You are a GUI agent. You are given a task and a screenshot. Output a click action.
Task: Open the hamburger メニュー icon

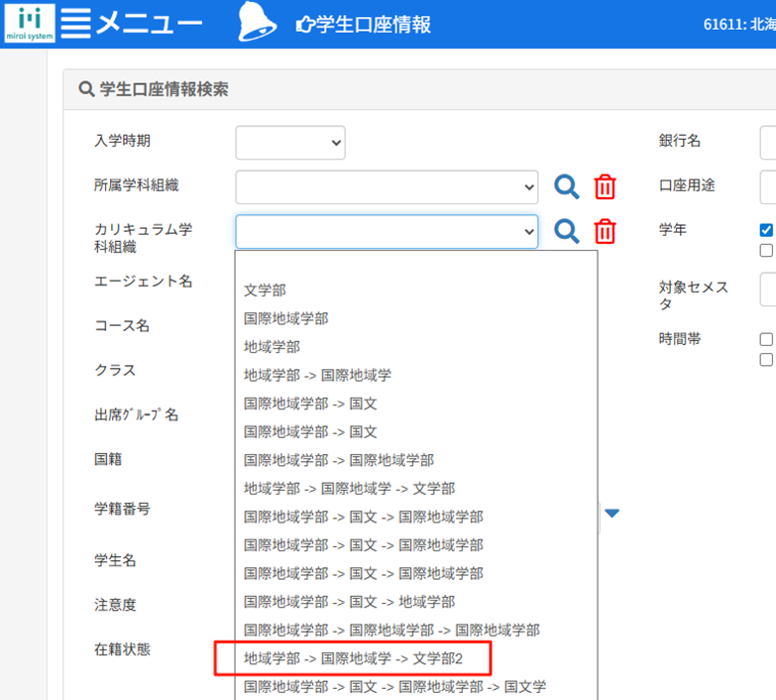click(x=74, y=24)
